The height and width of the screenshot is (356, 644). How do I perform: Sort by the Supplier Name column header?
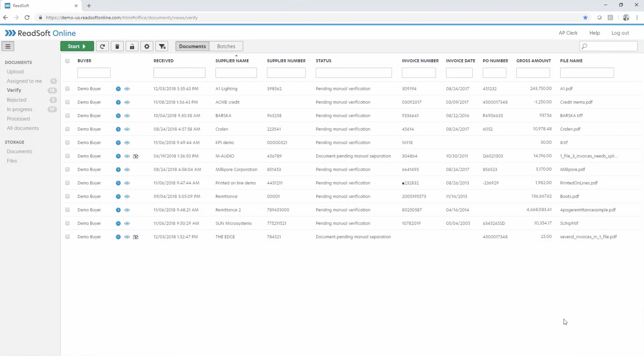click(232, 61)
